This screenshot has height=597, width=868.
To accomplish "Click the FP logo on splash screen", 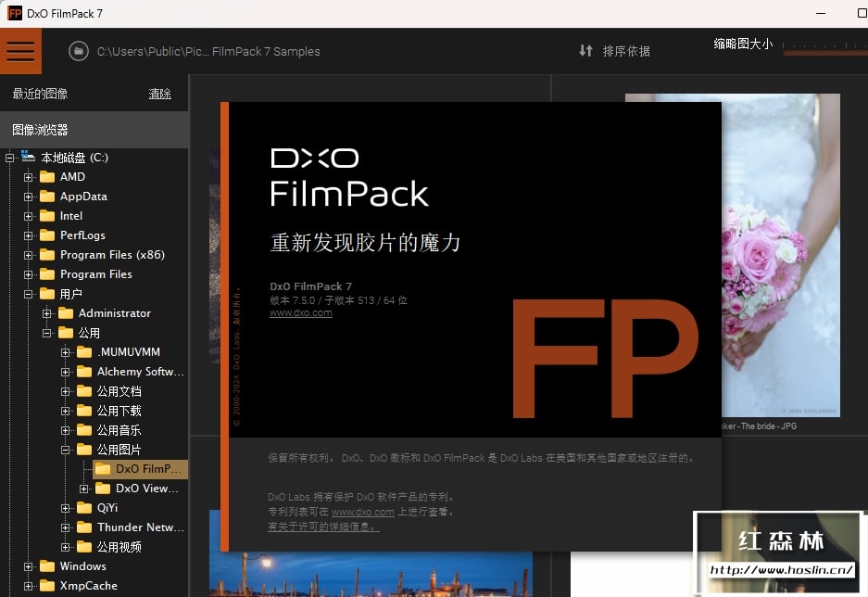I will pos(605,359).
